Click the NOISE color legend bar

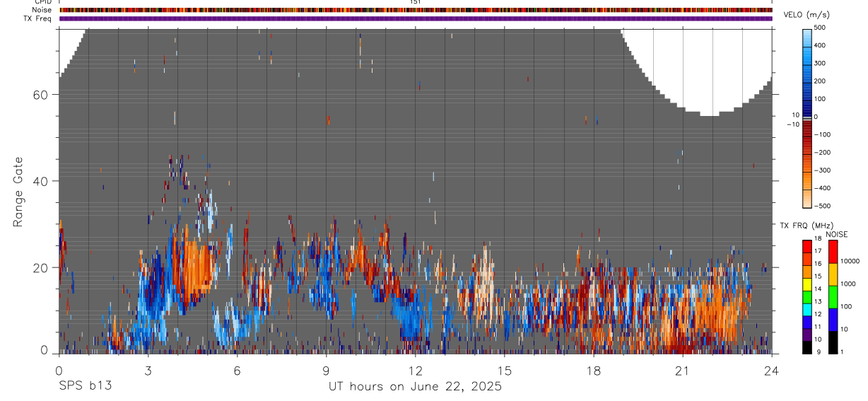(834, 297)
